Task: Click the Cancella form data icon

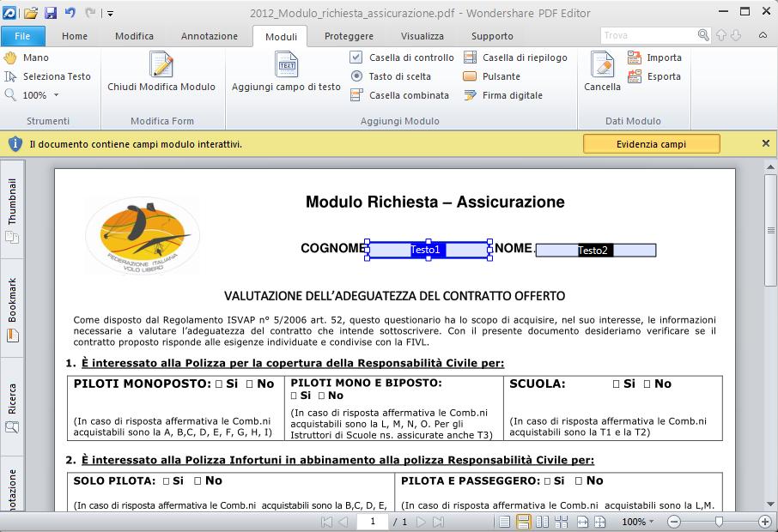Action: (x=602, y=64)
